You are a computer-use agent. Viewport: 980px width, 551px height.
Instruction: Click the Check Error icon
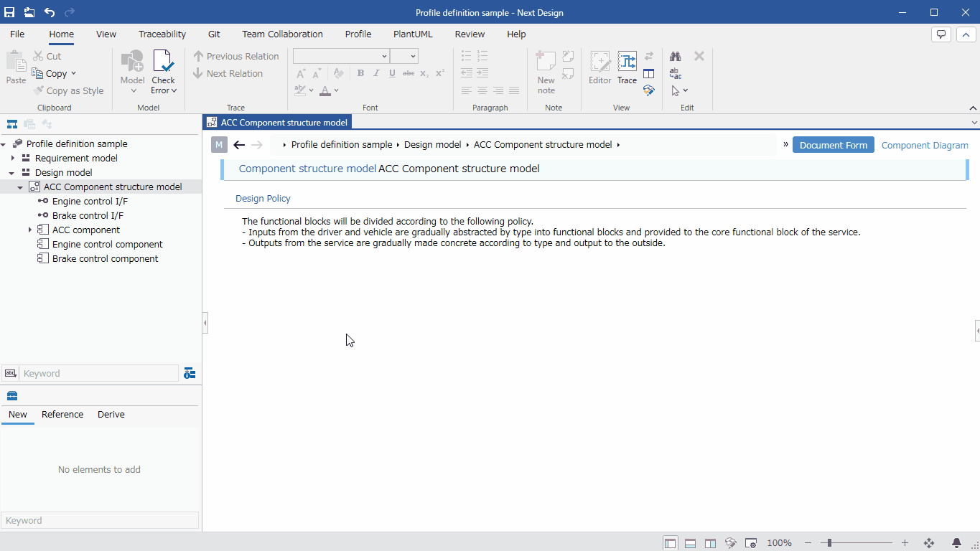pyautogui.click(x=164, y=62)
